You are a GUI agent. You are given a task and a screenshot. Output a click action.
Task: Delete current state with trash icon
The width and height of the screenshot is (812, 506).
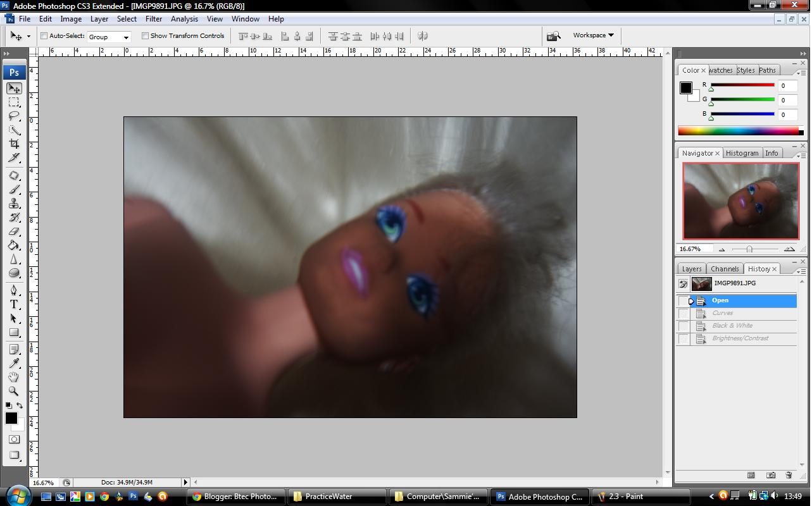click(789, 475)
